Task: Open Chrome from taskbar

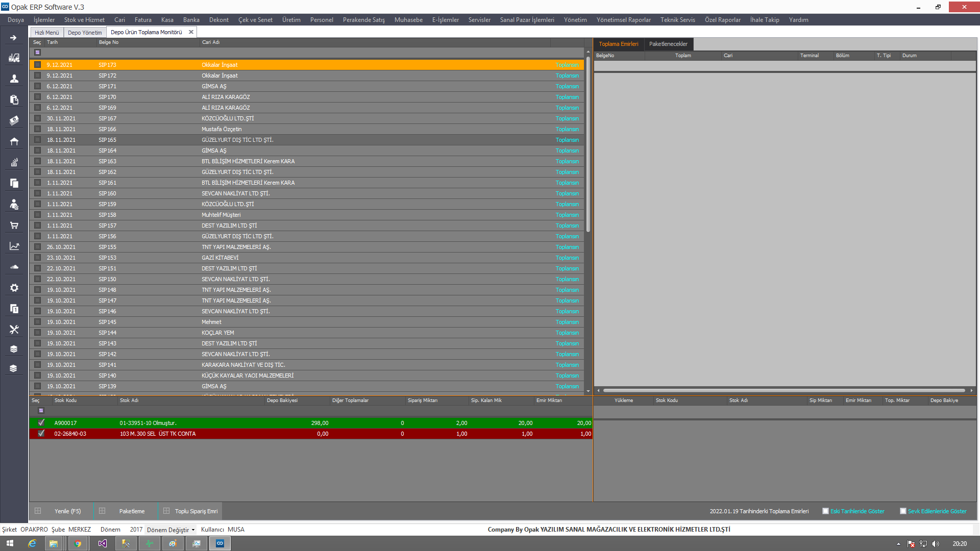Action: tap(78, 543)
